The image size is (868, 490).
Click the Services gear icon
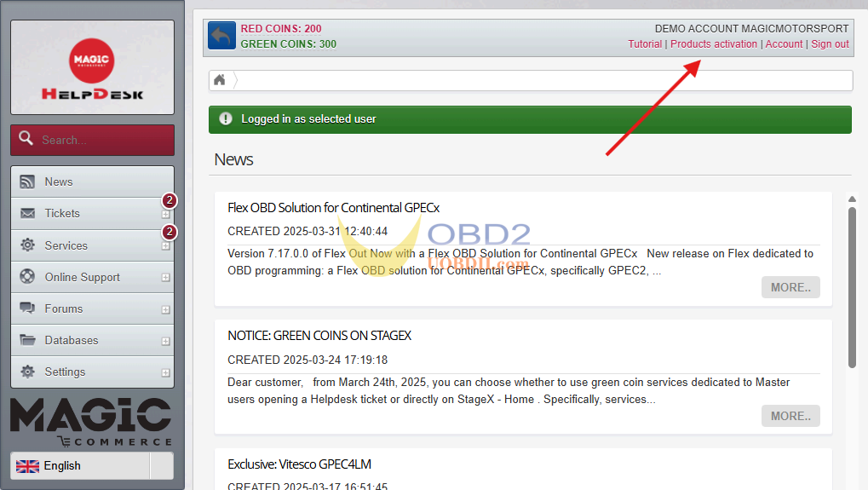[27, 245]
